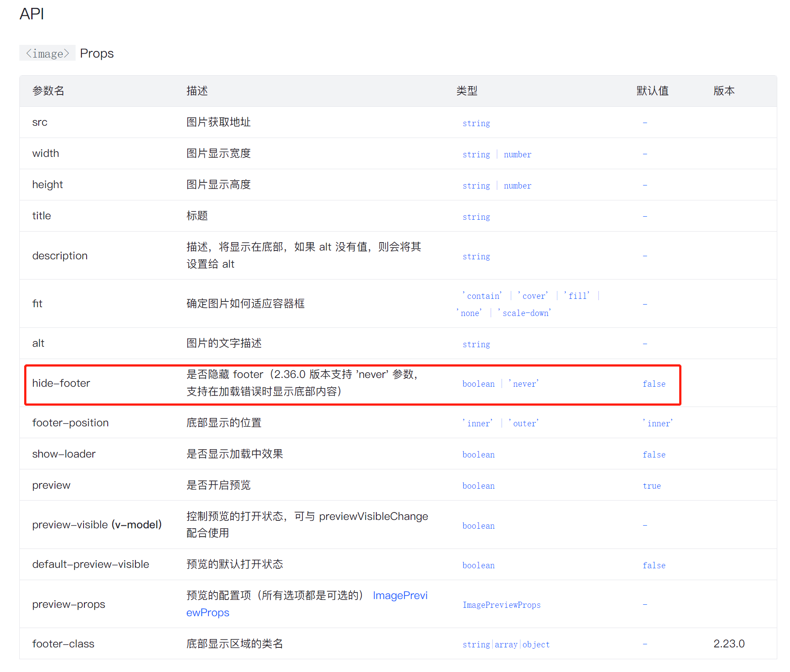Click the string type link for src
790x672 pixels.
(x=476, y=123)
